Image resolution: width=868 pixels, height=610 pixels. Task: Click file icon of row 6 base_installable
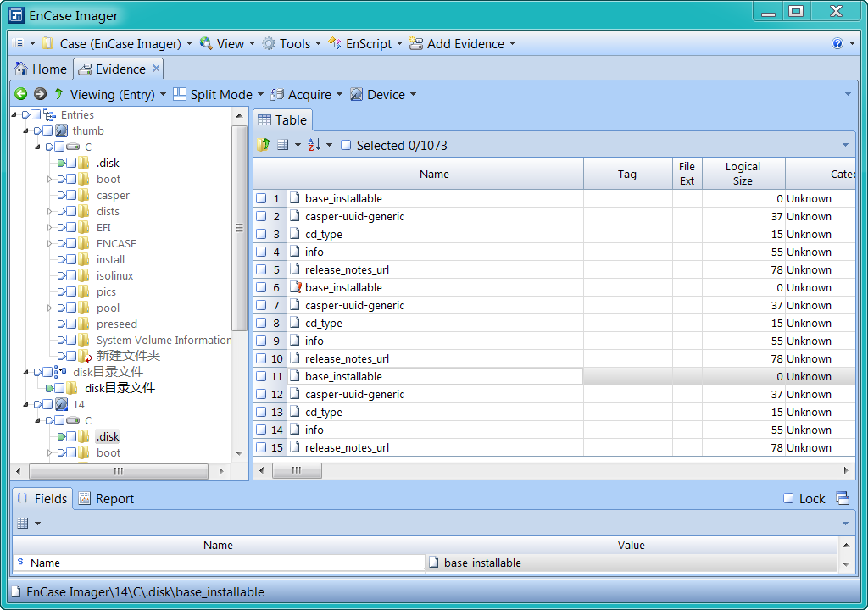pyautogui.click(x=296, y=287)
